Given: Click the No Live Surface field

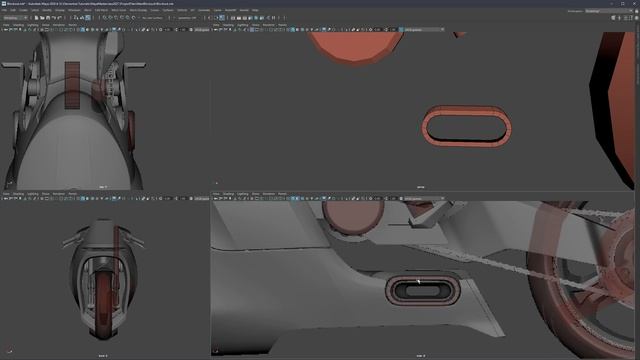Looking at the screenshot, I should point(152,18).
